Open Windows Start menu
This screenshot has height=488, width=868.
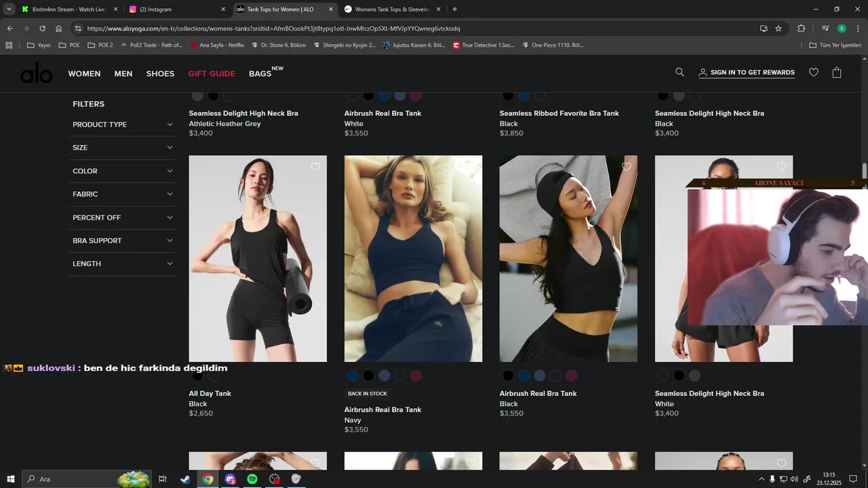[x=11, y=479]
